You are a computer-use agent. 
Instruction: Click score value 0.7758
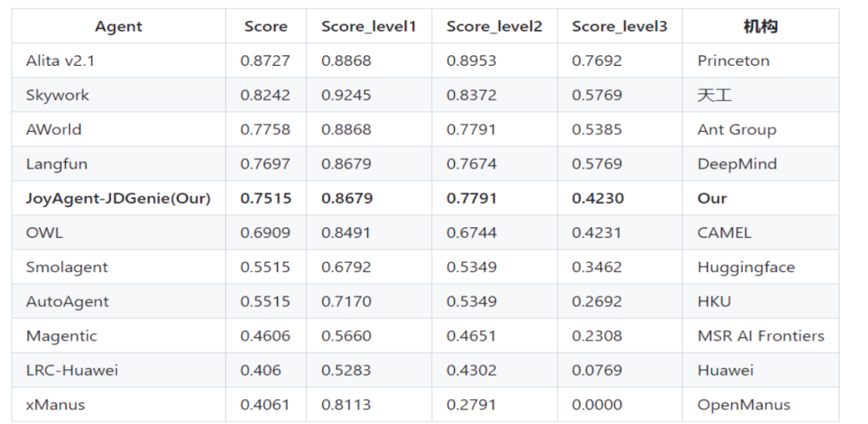(265, 129)
